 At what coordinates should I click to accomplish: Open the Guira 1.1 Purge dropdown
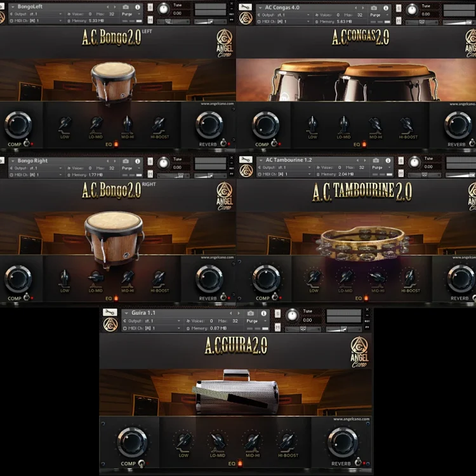coord(257,321)
